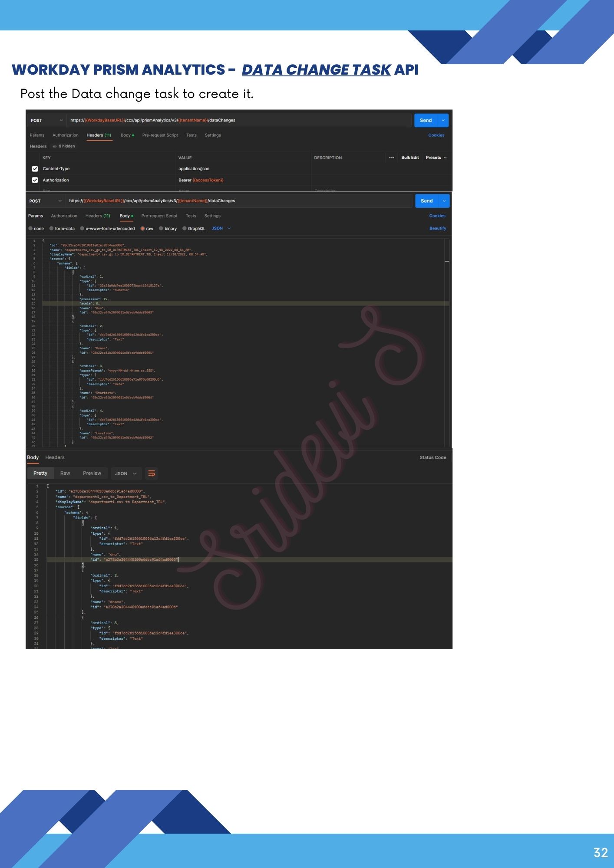Click Bulk Edit in the headers table
This screenshot has height=868, width=614.
(x=410, y=158)
